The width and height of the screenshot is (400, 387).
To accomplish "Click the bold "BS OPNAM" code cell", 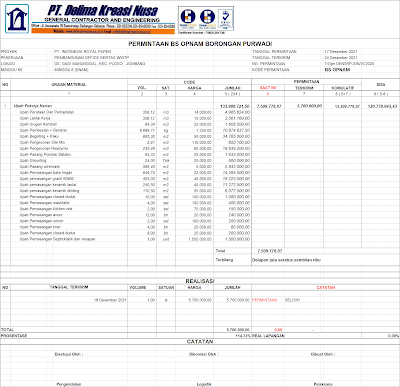I will [x=337, y=70].
